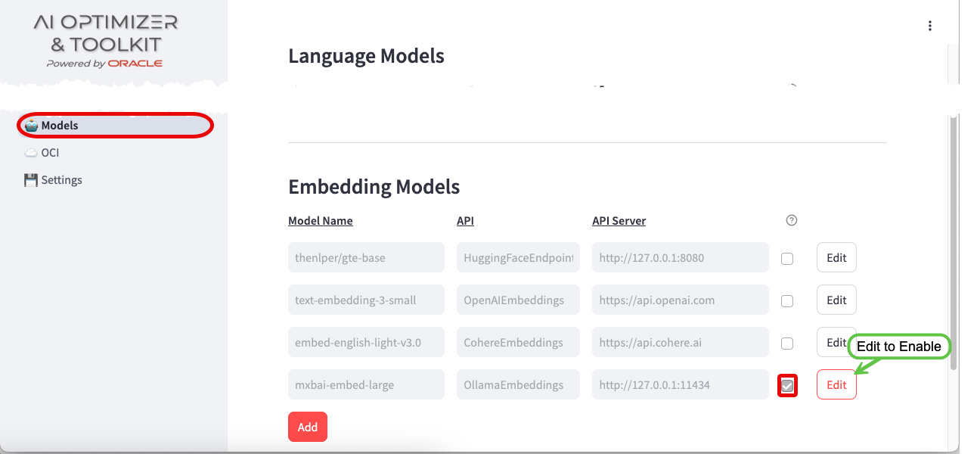This screenshot has width=980, height=454.
Task: Click the OllamaEmbeddings API field
Action: tap(518, 384)
